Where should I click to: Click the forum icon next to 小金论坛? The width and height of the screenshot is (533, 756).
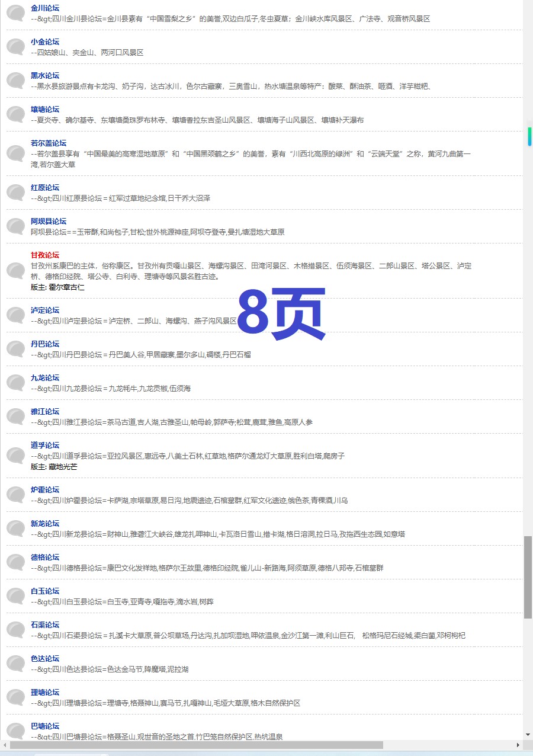15,47
